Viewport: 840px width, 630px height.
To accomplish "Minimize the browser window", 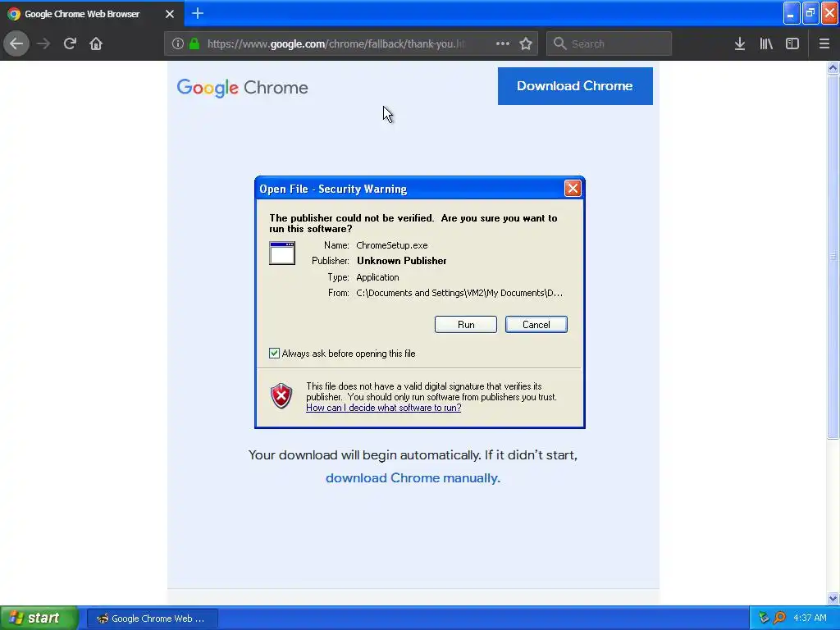I will (792, 13).
